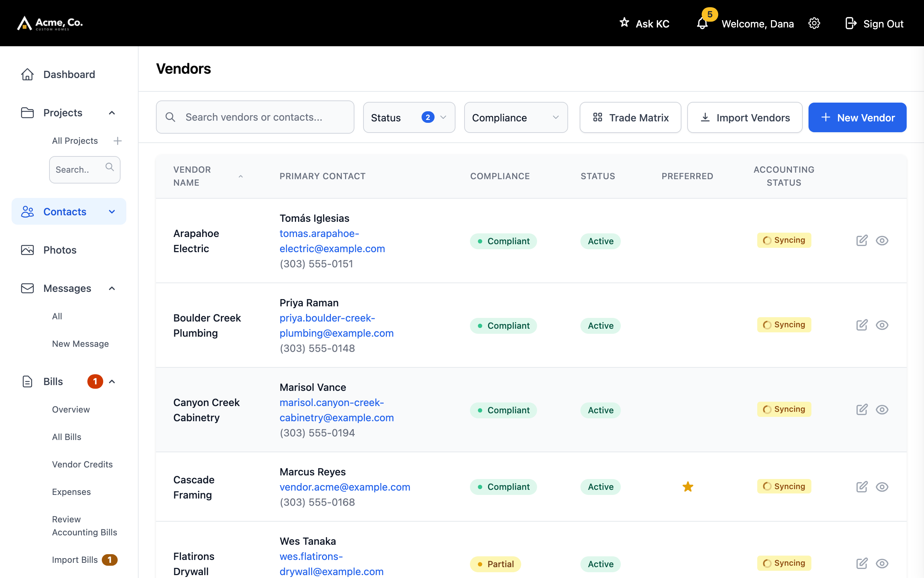This screenshot has width=924, height=578.
Task: Edit Canyon Creek Cabinetry via pencil icon
Action: coord(862,409)
